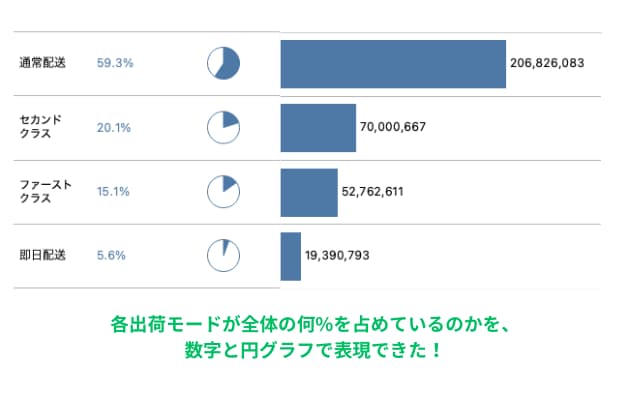The width and height of the screenshot is (630, 400).
Task: Select the ファーストクラス pie chart icon
Action: tap(224, 191)
